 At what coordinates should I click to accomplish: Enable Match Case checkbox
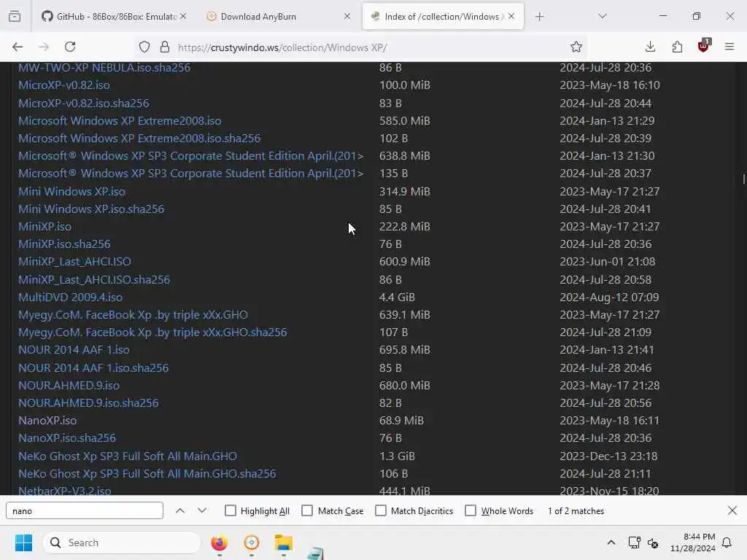coord(308,510)
